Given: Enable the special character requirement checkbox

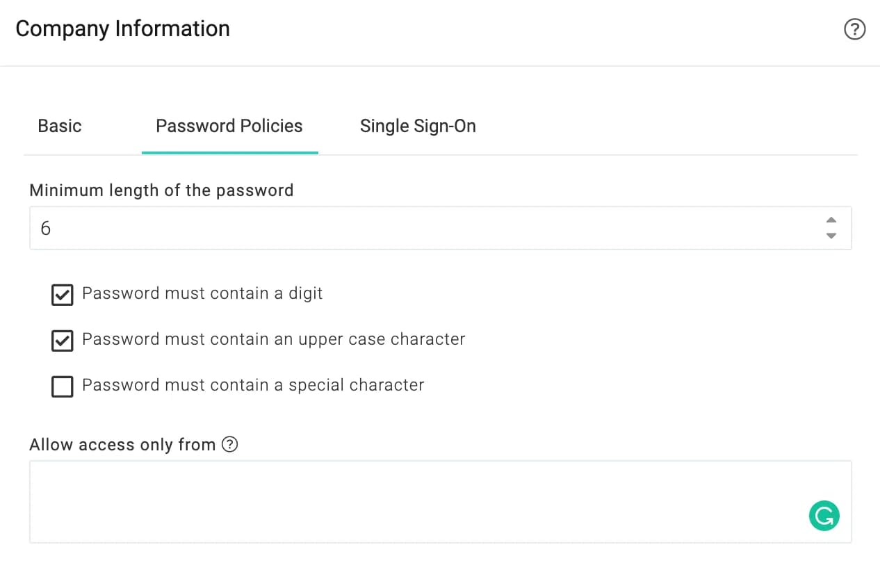Looking at the screenshot, I should pyautogui.click(x=63, y=386).
